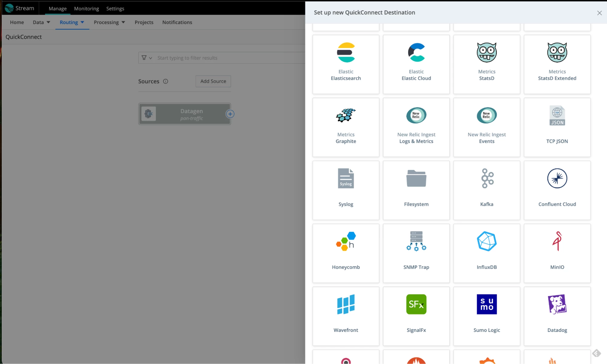Open the Sources info tooltip icon

pyautogui.click(x=165, y=81)
